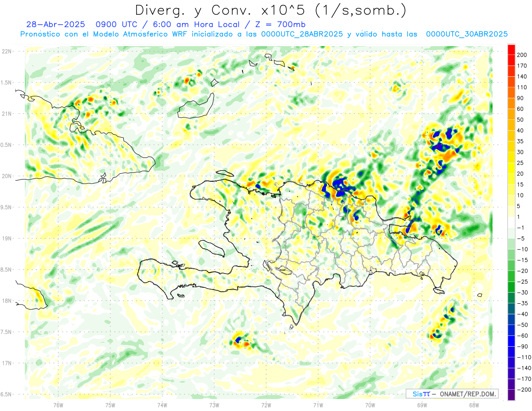Click the "22N" latitude label
The width and height of the screenshot is (532, 411).
(x=7, y=51)
